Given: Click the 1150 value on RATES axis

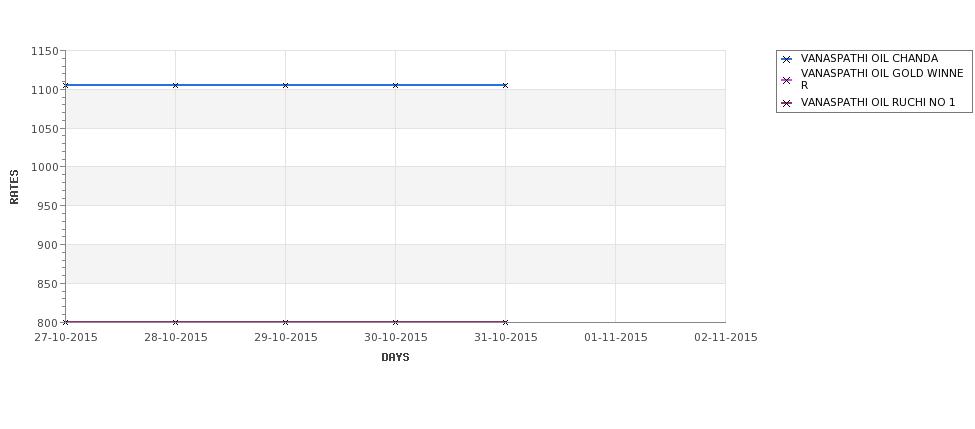Looking at the screenshot, I should click(45, 52).
